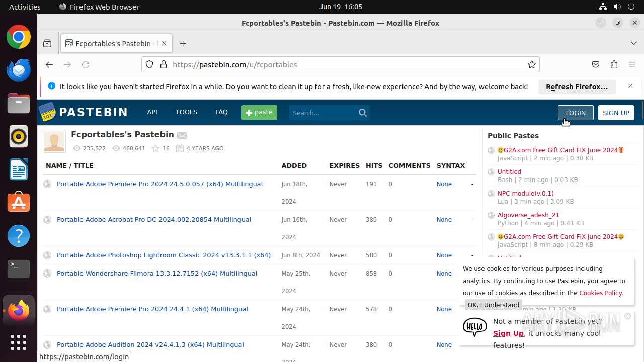The width and height of the screenshot is (644, 362).
Task: Open Ubuntu Software store in the dock
Action: tap(19, 202)
